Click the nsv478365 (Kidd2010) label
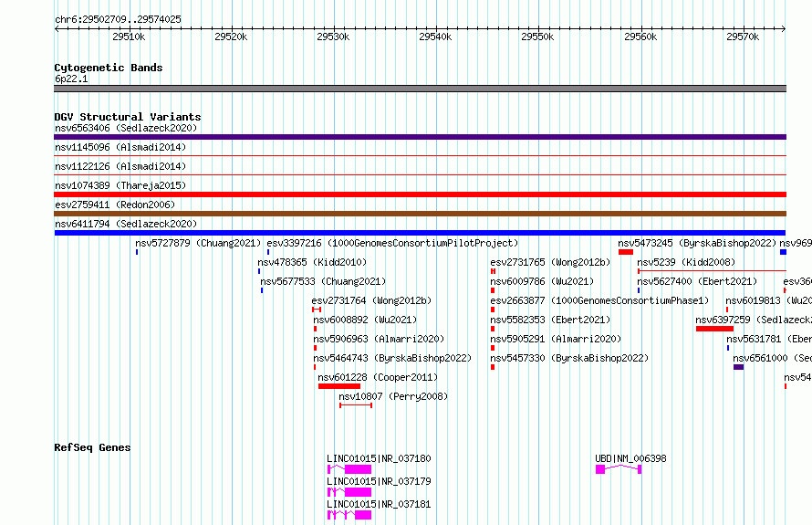Screen dimensions: 812x525 [312, 262]
